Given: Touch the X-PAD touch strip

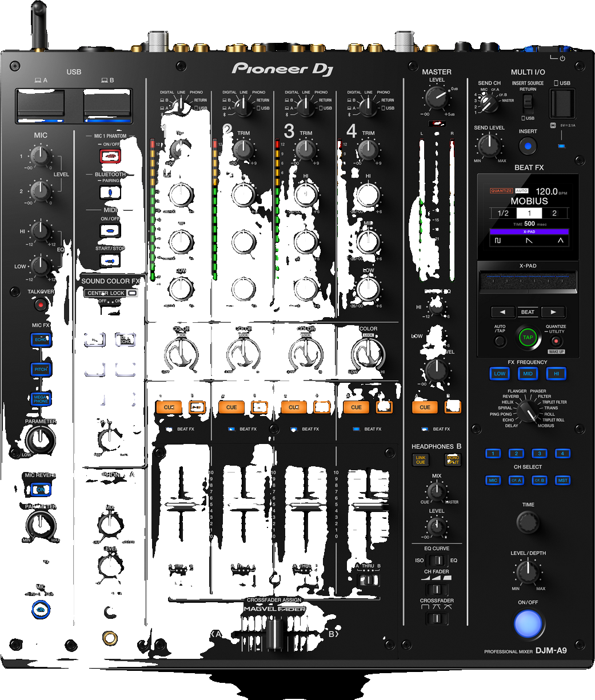Looking at the screenshot, I should point(528,282).
